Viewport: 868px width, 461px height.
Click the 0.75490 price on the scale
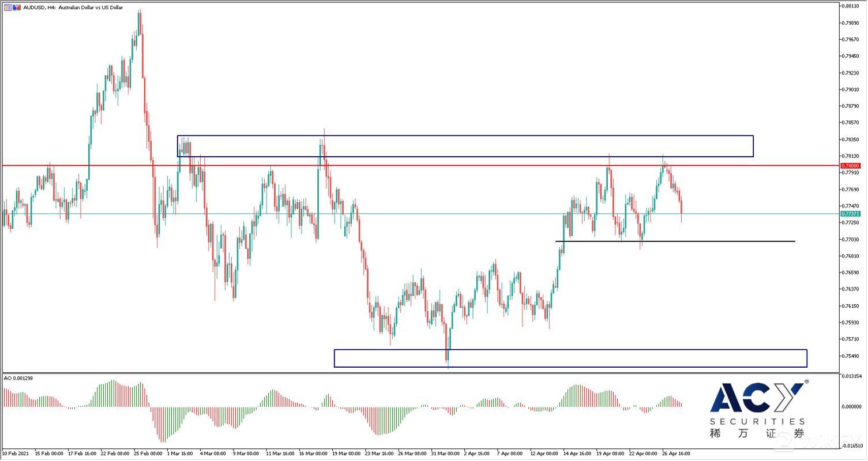[x=851, y=356]
